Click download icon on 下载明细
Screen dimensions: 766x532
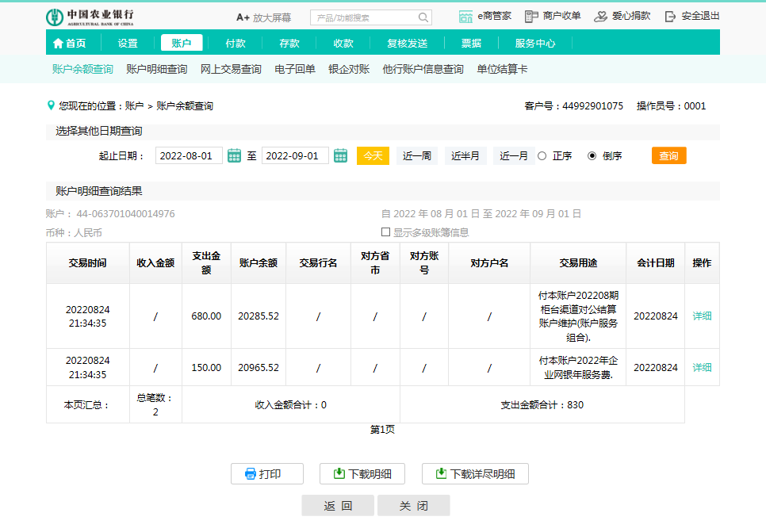[x=339, y=473]
